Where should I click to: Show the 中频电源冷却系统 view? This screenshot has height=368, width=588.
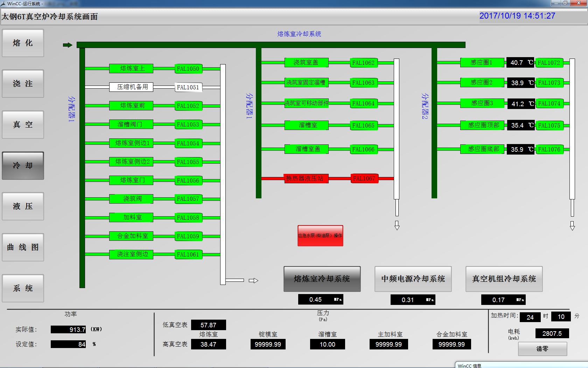[x=413, y=279]
